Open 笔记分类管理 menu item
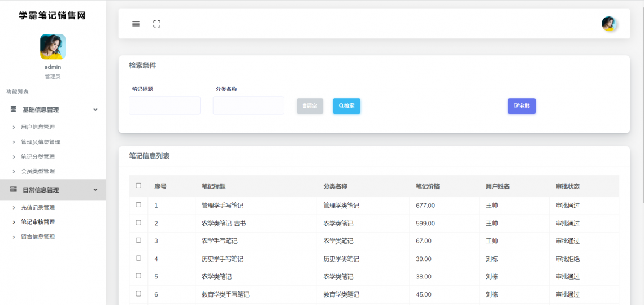 (38, 157)
